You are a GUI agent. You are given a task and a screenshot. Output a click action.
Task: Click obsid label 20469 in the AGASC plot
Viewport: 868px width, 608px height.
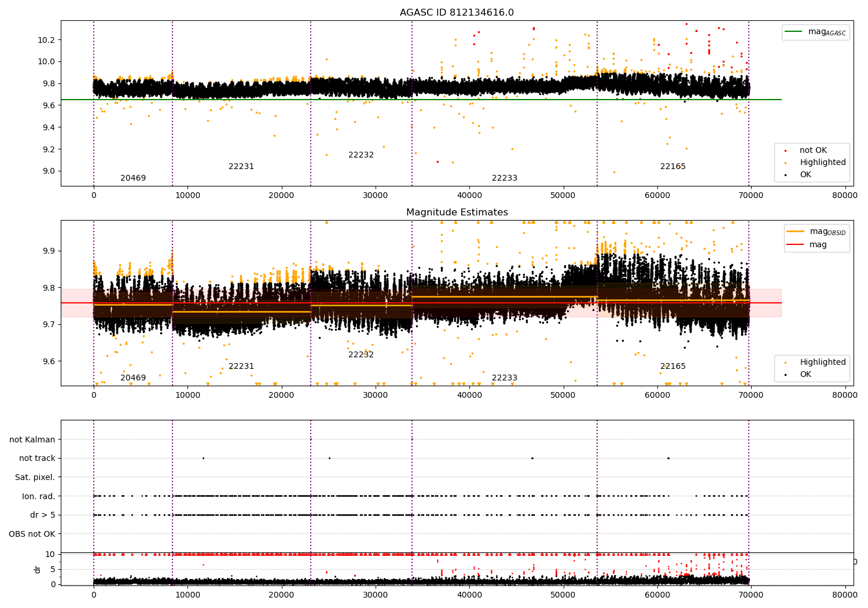tap(133, 178)
